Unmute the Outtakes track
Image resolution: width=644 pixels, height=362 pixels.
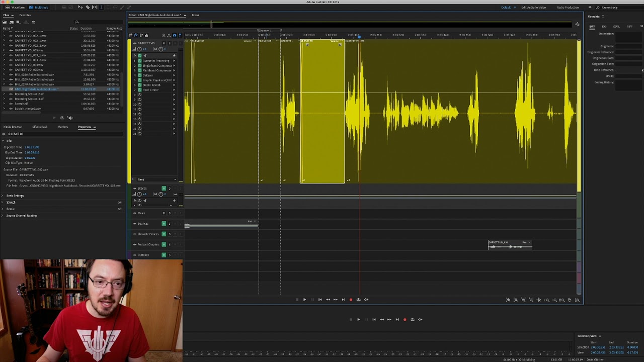[164, 255]
